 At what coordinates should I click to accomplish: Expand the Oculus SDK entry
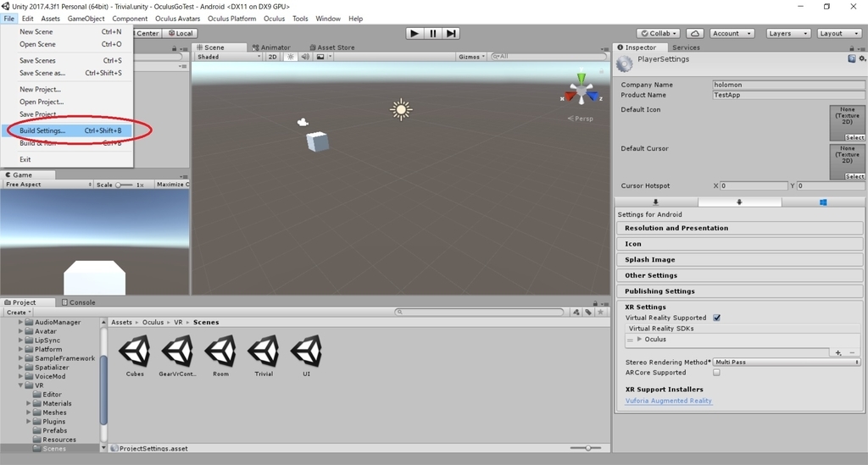(x=639, y=339)
